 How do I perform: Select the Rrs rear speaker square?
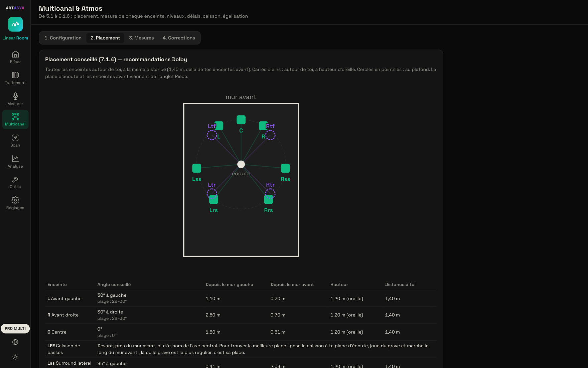pos(269,199)
